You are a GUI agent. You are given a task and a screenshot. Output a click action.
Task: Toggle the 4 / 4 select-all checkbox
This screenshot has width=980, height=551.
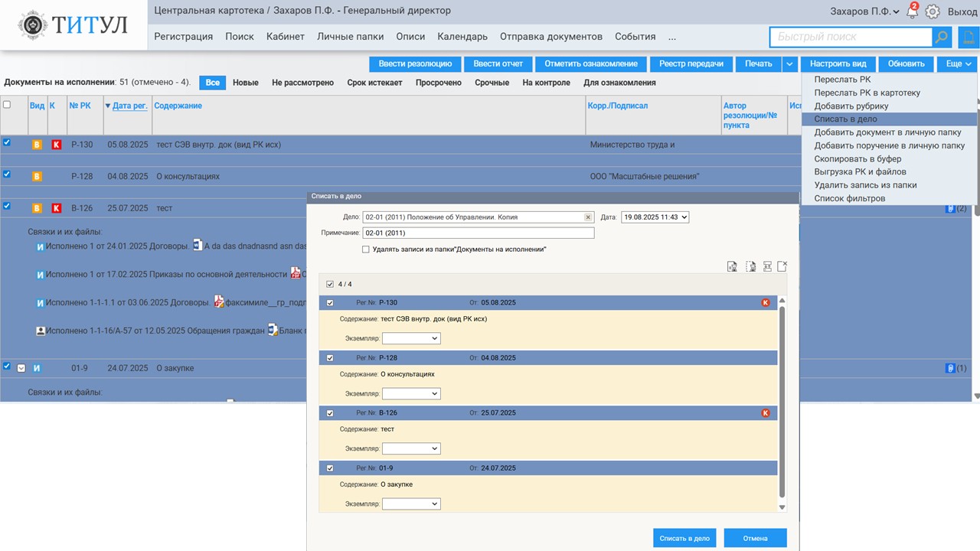pyautogui.click(x=330, y=285)
